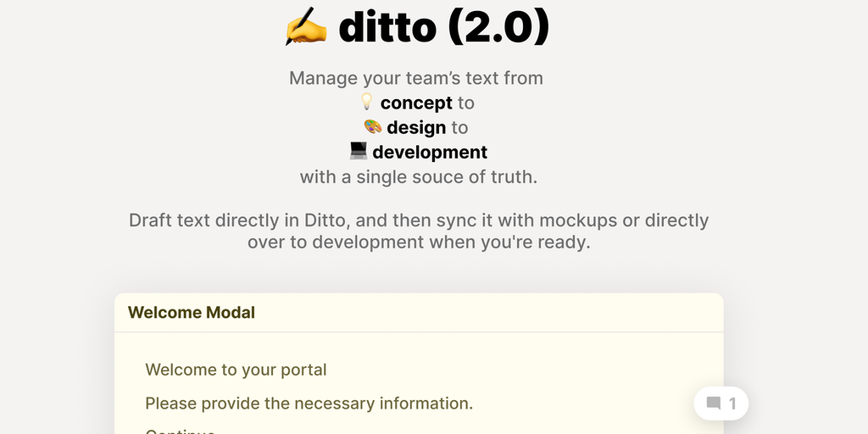
Task: Select "Please provide the necessary information." text item
Action: [x=309, y=403]
